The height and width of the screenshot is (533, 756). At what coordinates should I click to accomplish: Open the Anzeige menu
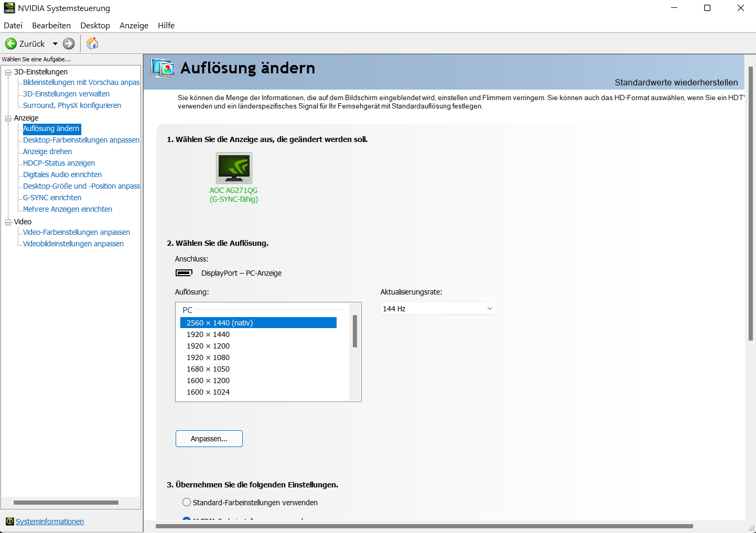tap(134, 25)
